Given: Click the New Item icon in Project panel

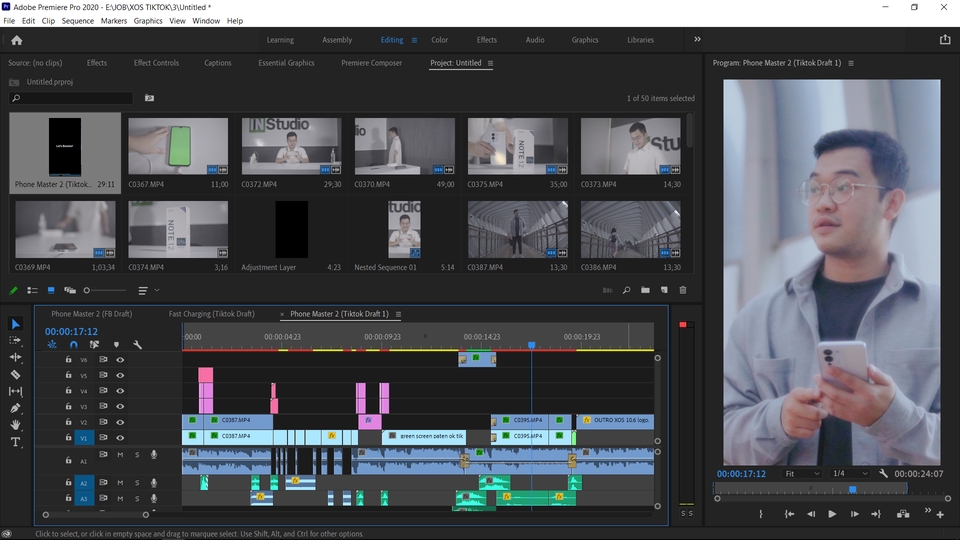Looking at the screenshot, I should 664,290.
